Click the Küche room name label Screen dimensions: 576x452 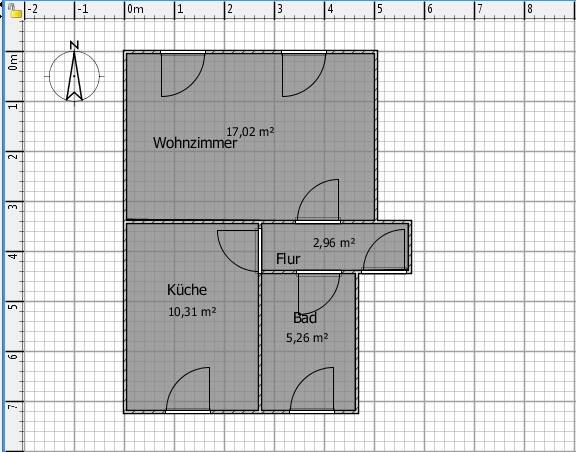pos(187,290)
